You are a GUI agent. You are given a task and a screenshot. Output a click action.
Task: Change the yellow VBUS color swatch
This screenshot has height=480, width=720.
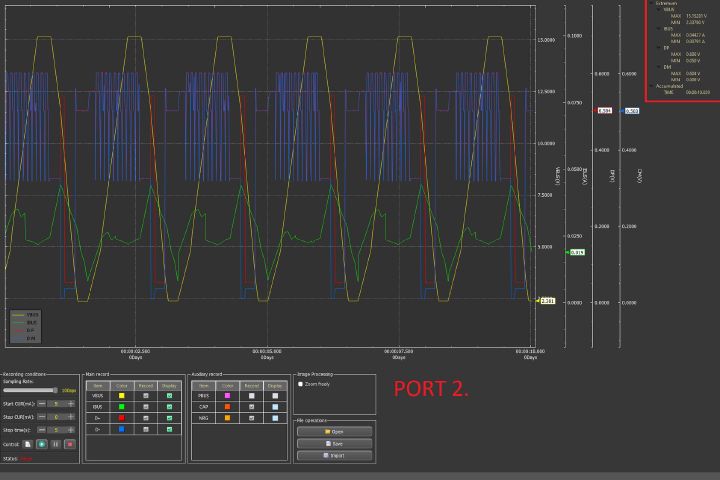click(122, 396)
